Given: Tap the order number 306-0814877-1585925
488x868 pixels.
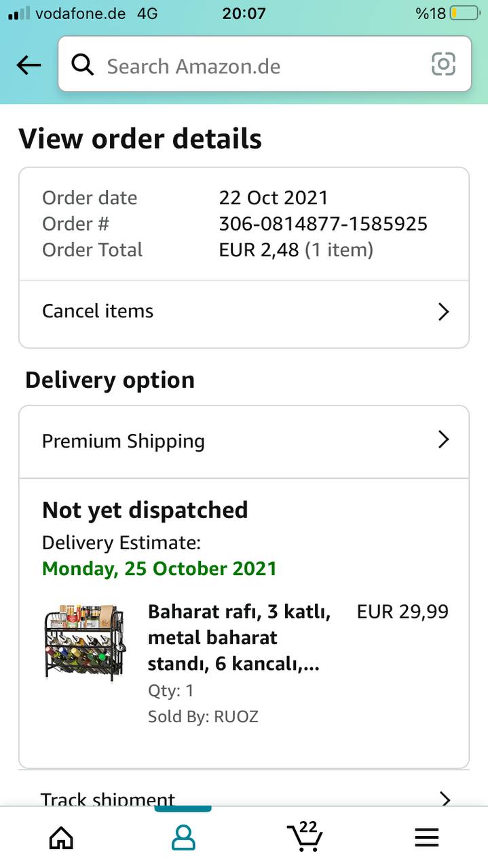Looking at the screenshot, I should [x=323, y=224].
